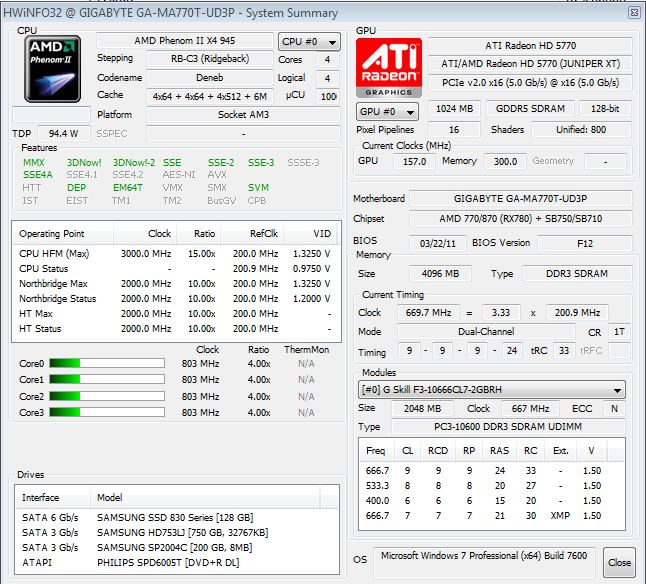The height and width of the screenshot is (584, 646).
Task: Expand the G Skill memory module dropdown
Action: pyautogui.click(x=492, y=390)
